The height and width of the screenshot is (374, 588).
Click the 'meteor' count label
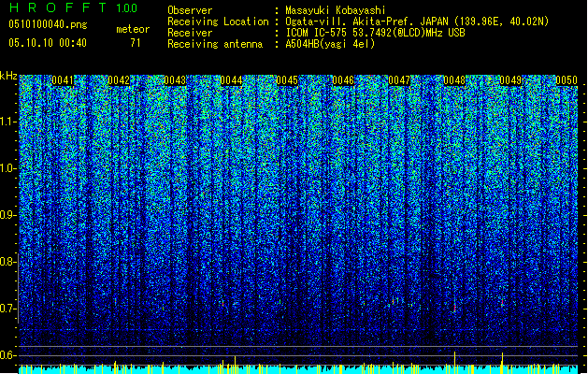133,29
